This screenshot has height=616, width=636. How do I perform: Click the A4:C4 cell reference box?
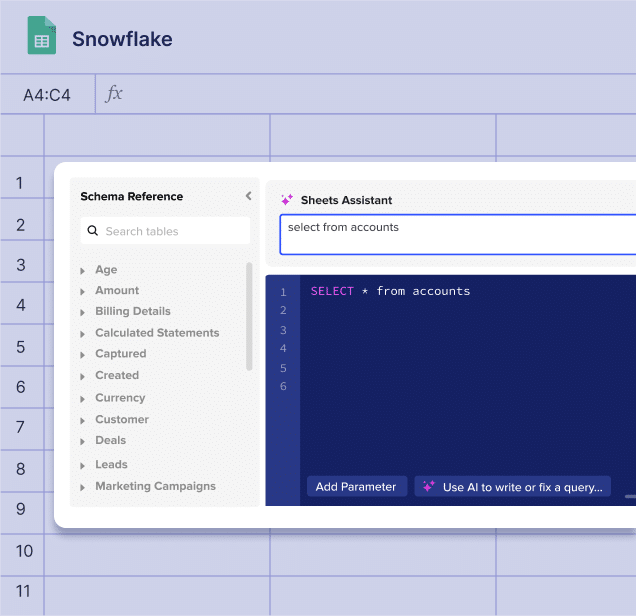[47, 94]
